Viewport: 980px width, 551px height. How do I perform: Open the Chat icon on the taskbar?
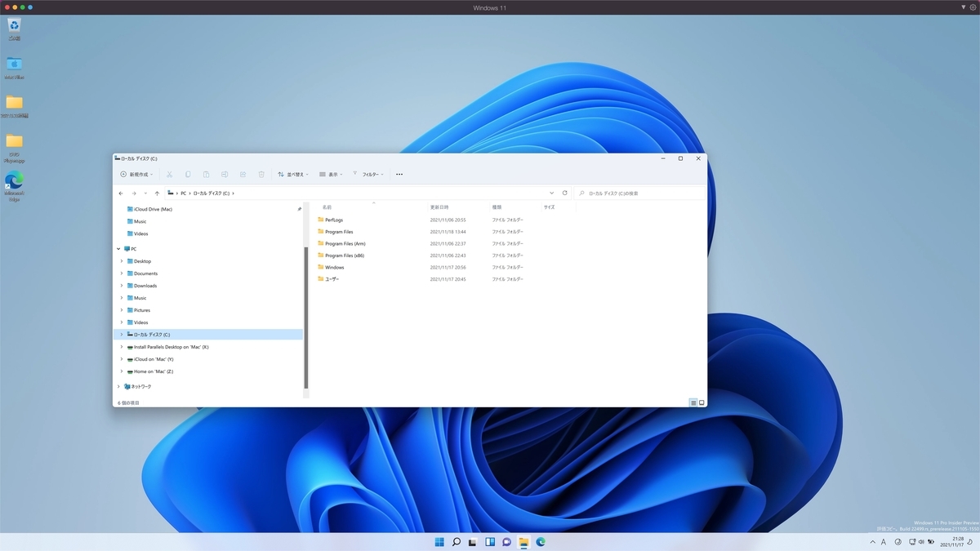coord(506,542)
